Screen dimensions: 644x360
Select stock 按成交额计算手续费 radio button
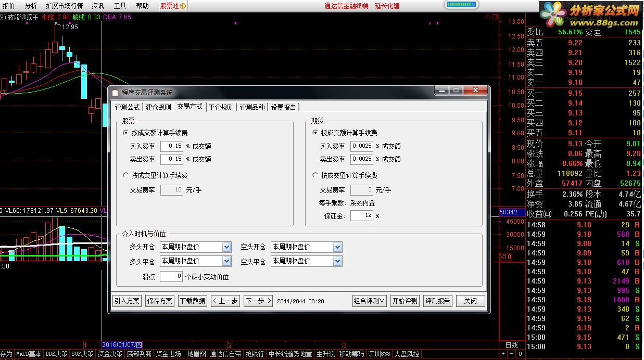[125, 133]
